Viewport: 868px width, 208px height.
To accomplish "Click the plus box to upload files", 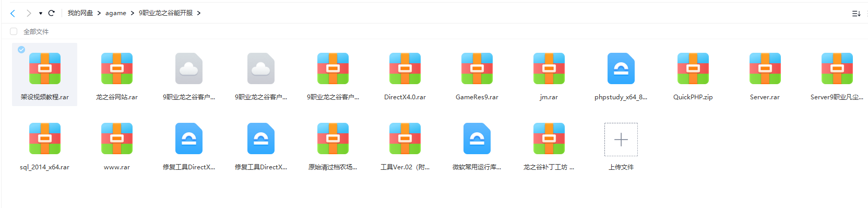I will pyautogui.click(x=621, y=140).
